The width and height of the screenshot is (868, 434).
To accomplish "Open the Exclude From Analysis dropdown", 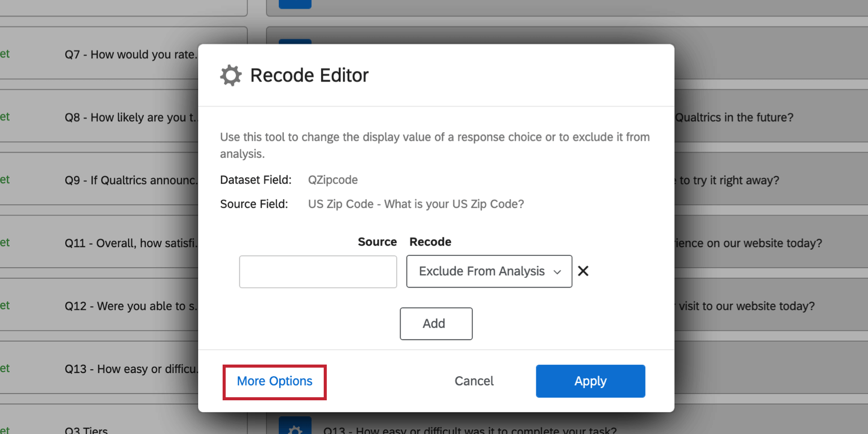I will point(489,271).
